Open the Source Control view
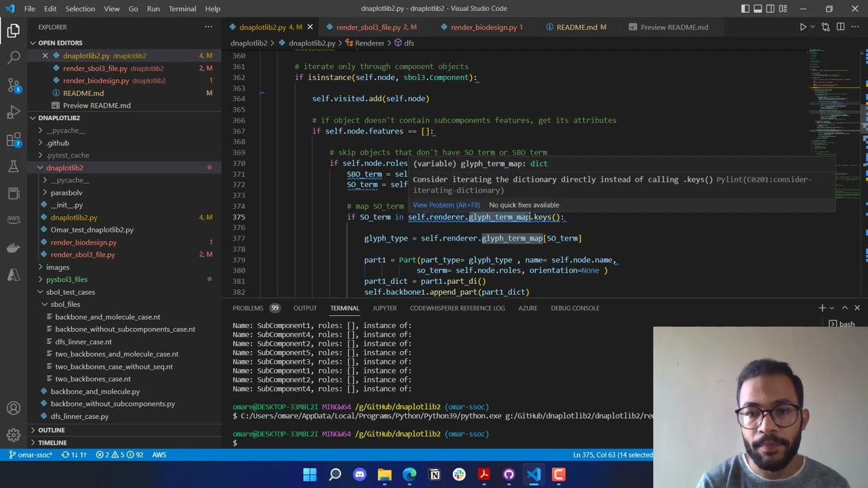This screenshot has width=868, height=488. pyautogui.click(x=14, y=85)
